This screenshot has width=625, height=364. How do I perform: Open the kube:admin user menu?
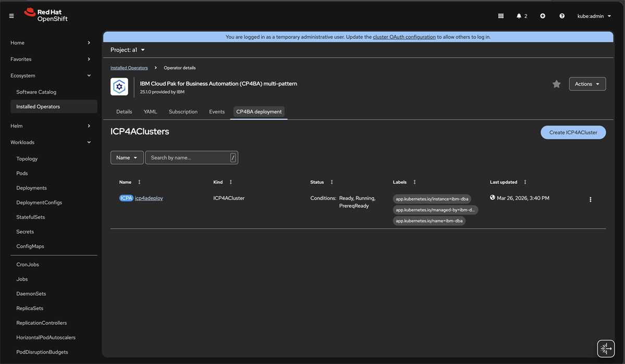click(594, 16)
